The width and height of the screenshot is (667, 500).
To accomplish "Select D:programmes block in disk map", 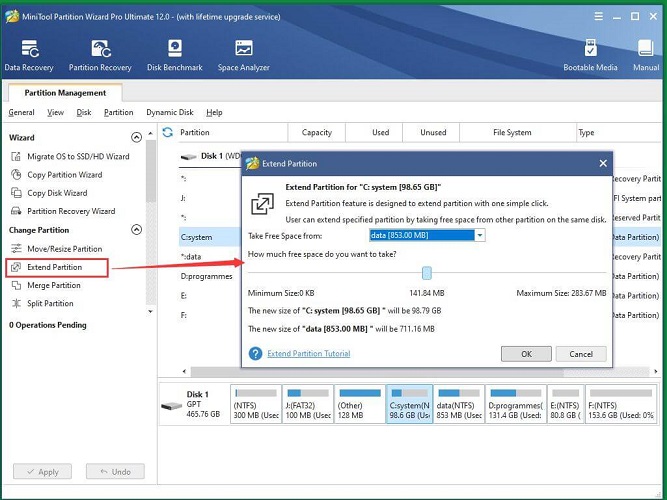I will [x=516, y=404].
